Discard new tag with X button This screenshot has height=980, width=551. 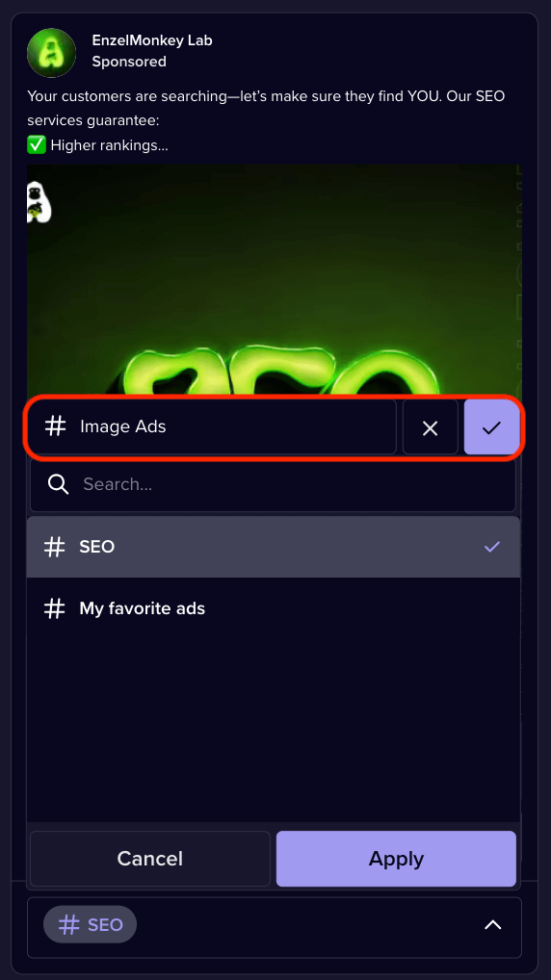431,427
